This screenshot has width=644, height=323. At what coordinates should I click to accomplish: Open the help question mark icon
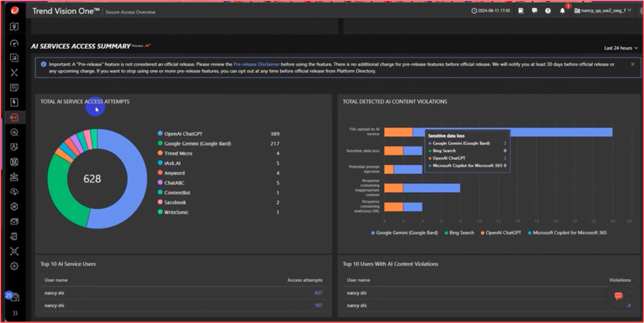click(548, 11)
